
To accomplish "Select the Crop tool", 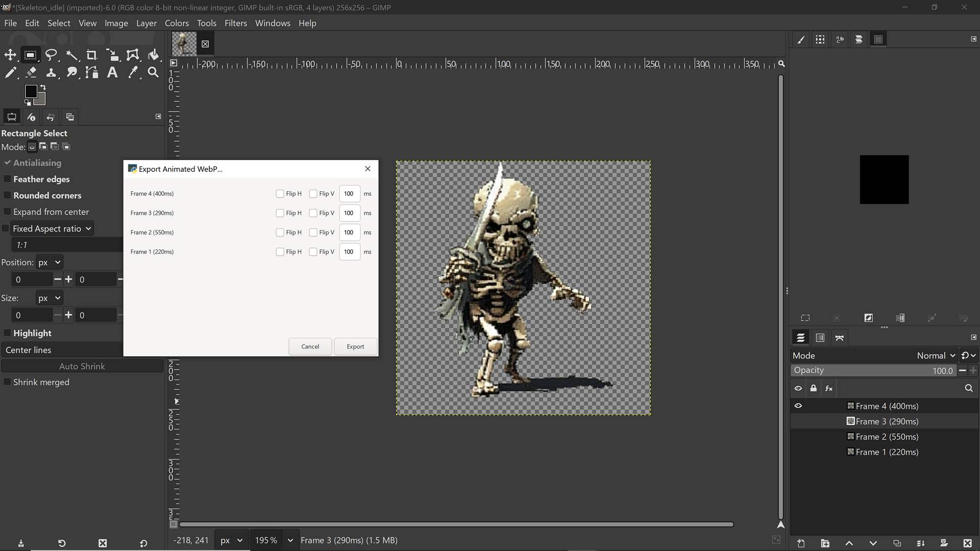I will pyautogui.click(x=92, y=55).
